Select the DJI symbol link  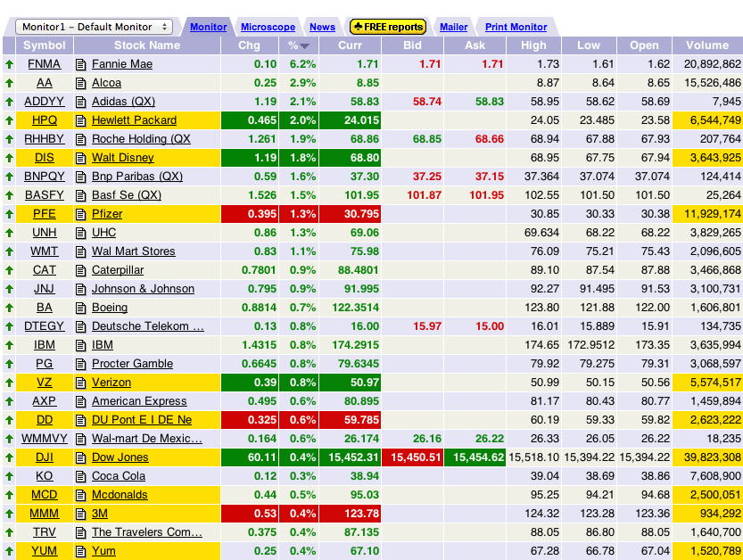[x=43, y=457]
